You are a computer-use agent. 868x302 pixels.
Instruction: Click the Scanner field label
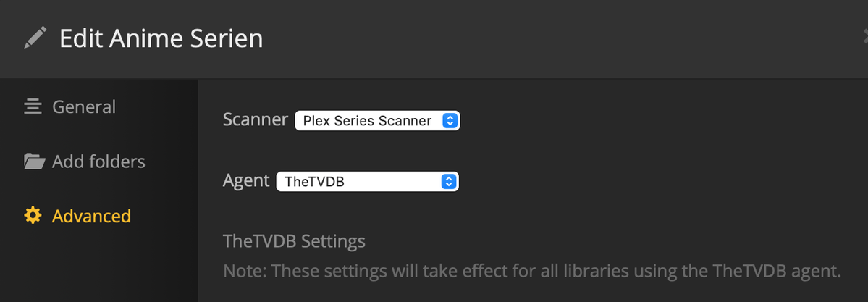(x=256, y=119)
